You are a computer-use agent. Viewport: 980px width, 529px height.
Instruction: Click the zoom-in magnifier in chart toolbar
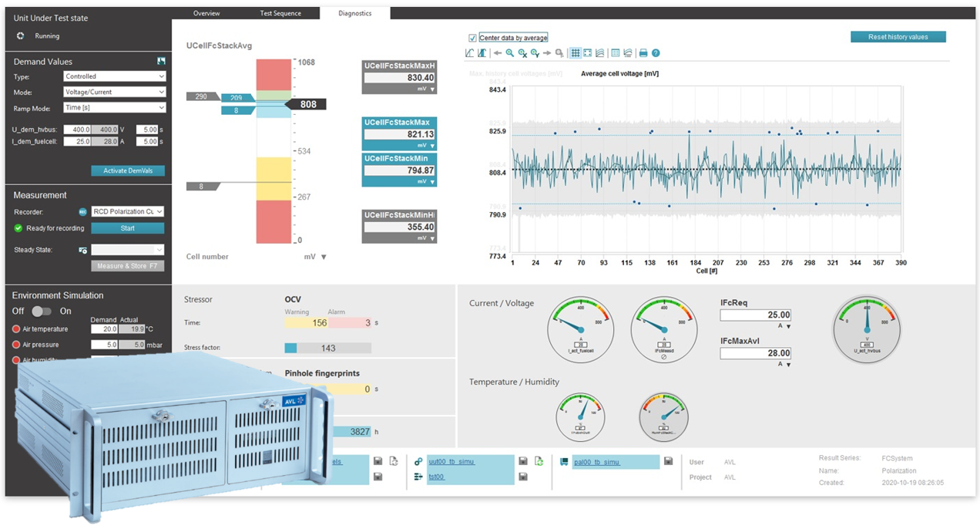tap(510, 53)
